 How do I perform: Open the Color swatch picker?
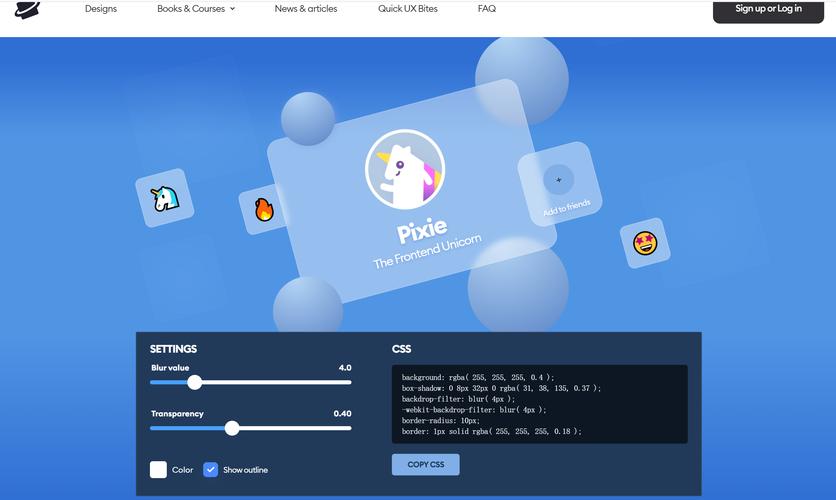[x=158, y=469]
